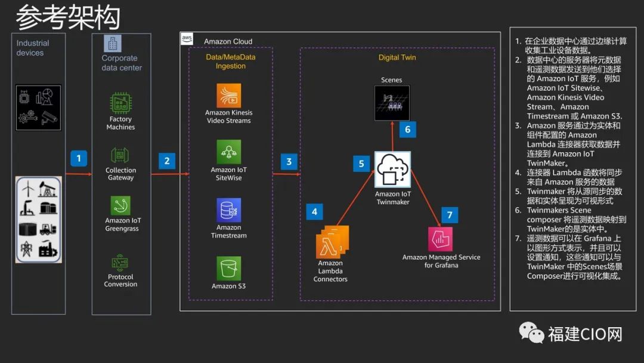
Task: Click the Amazon Kinesis Video Streams icon
Action: (x=229, y=96)
